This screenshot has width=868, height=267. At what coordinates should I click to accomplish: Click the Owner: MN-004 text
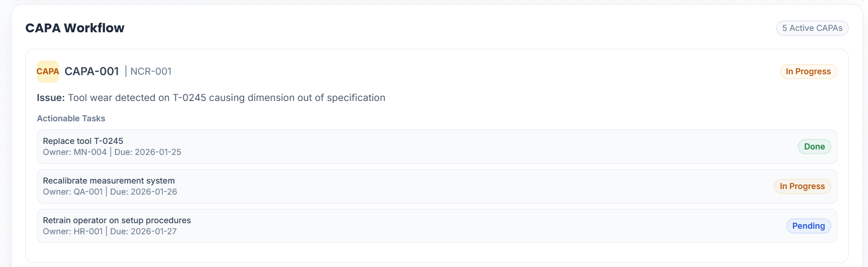[x=75, y=152]
